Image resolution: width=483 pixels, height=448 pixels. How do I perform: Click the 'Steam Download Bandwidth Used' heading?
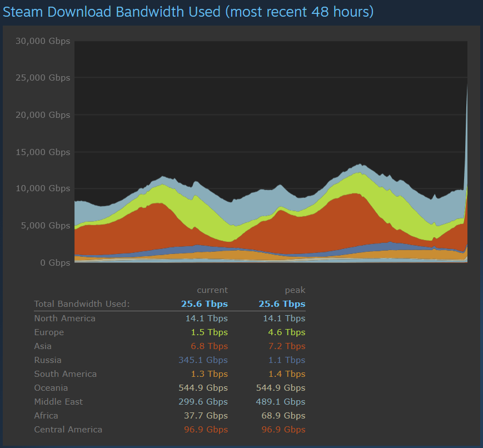pos(188,12)
